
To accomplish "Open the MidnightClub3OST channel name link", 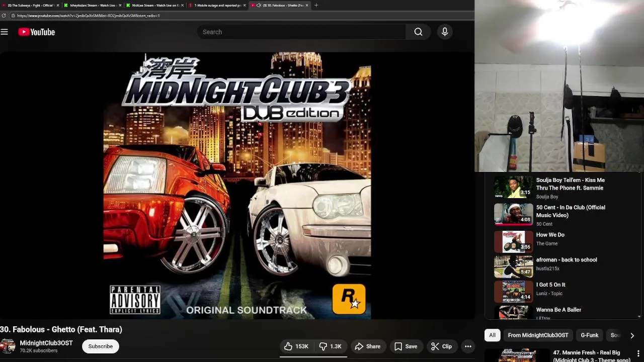I will click(x=46, y=343).
